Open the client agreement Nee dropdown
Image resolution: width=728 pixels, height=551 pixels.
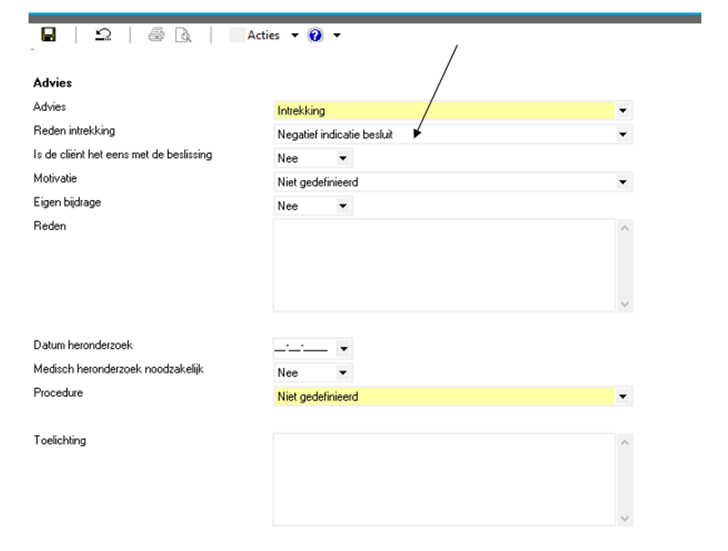coord(342,158)
